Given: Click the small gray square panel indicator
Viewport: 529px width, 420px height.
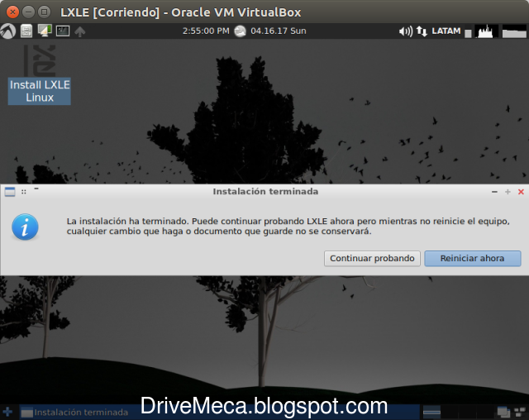Looking at the screenshot, I should click(x=468, y=33).
